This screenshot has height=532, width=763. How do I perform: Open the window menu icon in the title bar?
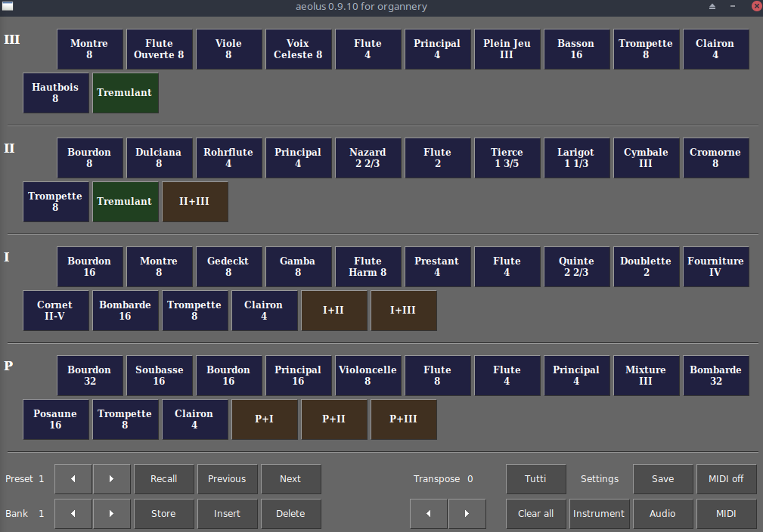(x=8, y=6)
